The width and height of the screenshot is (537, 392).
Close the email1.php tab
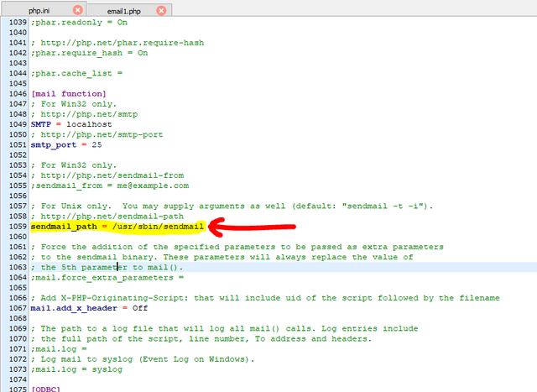[x=161, y=11]
